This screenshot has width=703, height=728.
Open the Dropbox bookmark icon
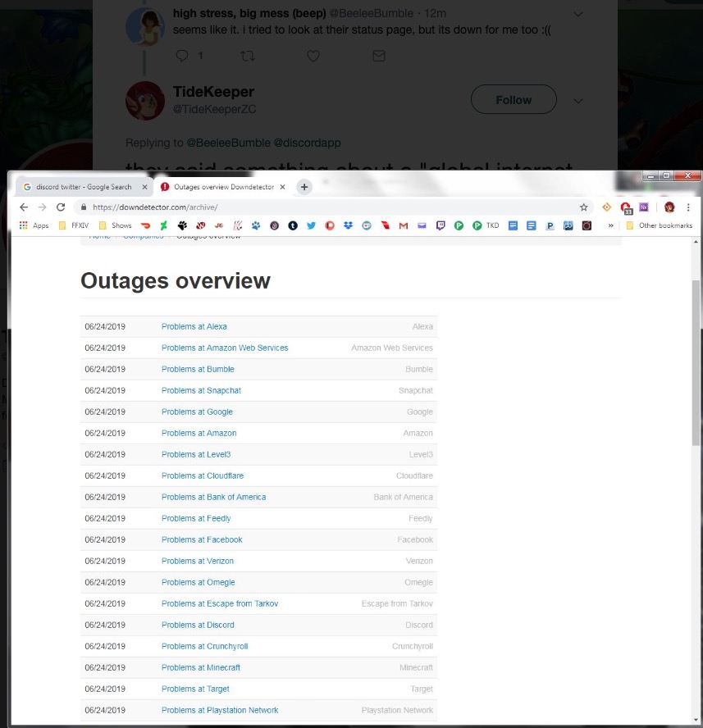coord(348,225)
